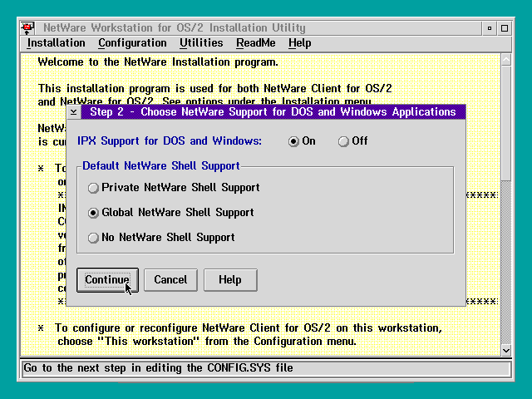
Task: Click the Continue button
Action: tap(107, 280)
